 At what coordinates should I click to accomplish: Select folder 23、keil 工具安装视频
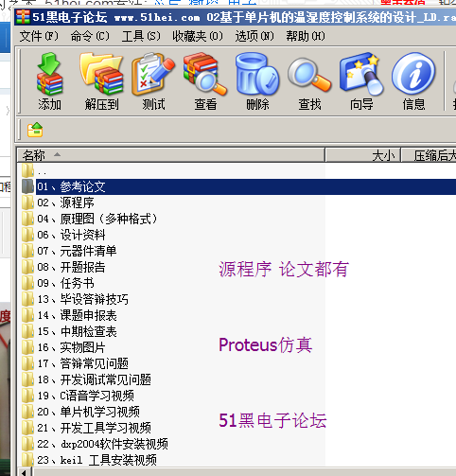(89, 460)
